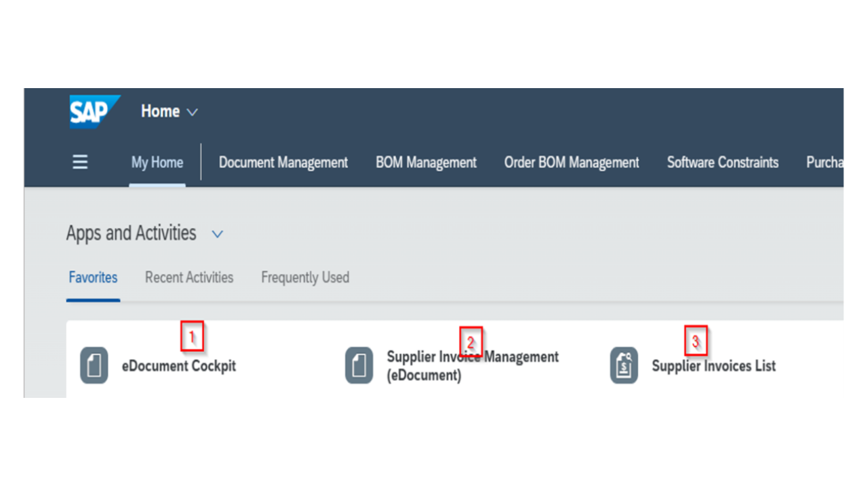Click the eDocument Cockpit document icon
868x488 pixels.
94,366
